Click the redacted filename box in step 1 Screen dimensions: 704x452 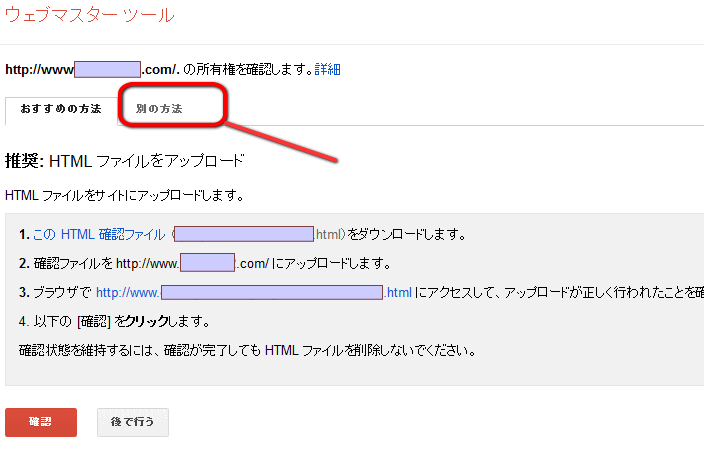(x=244, y=235)
